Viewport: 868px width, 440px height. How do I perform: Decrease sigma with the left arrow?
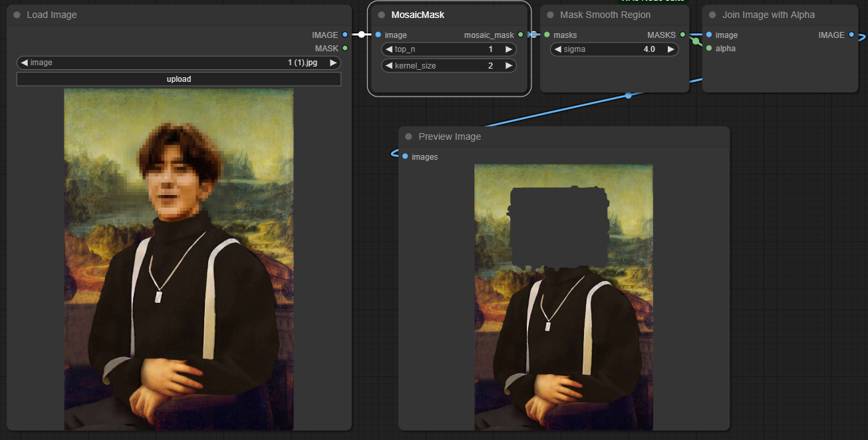pos(558,49)
